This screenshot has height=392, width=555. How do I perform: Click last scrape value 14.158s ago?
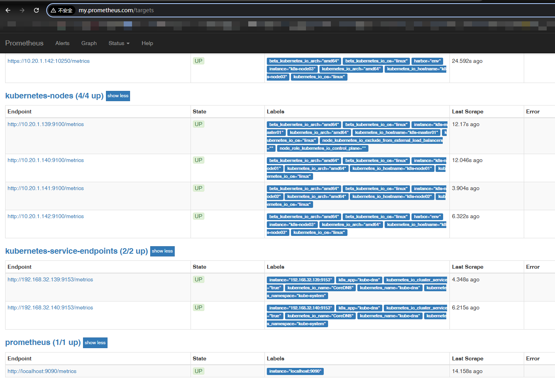click(467, 371)
